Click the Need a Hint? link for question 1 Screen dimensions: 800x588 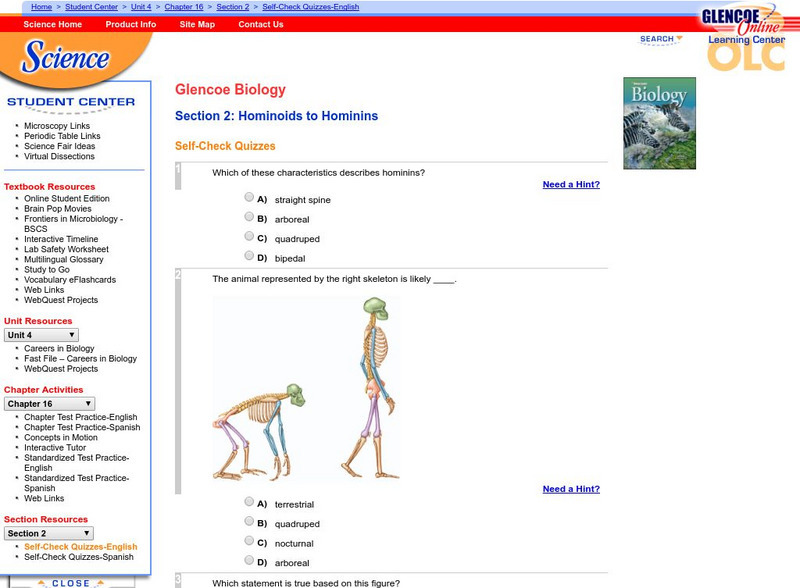coord(570,184)
